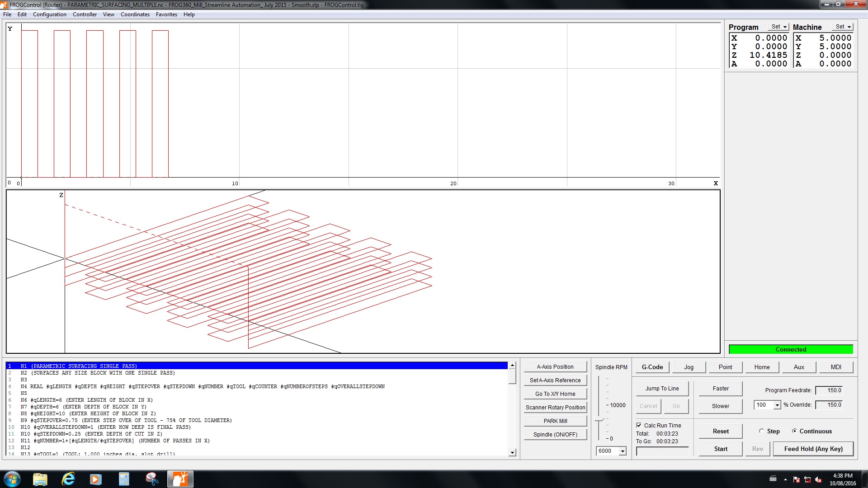
Task: Open the Controller menu
Action: coord(85,14)
